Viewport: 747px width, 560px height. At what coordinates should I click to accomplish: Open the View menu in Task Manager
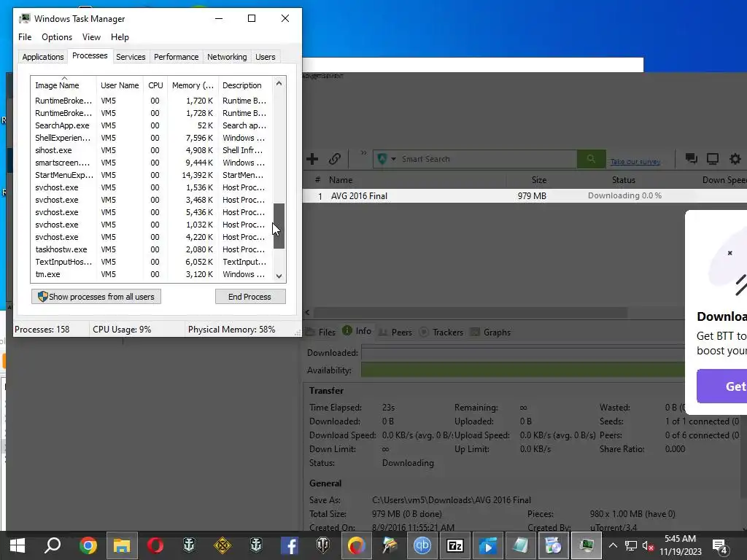[x=91, y=37]
